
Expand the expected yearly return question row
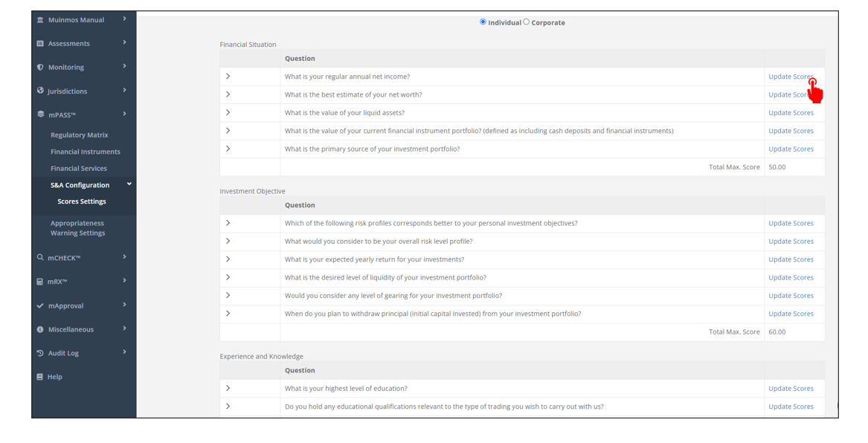228,259
